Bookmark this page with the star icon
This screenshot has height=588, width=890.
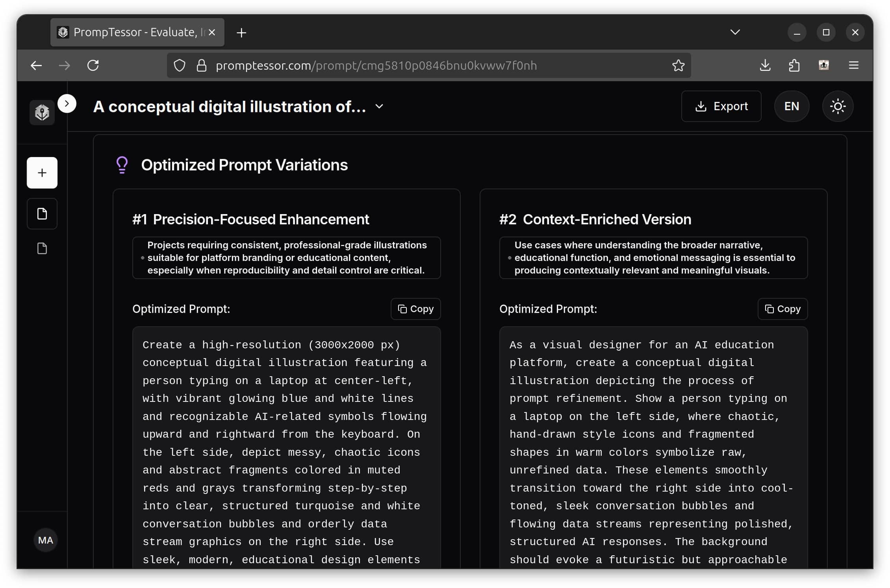coord(678,65)
